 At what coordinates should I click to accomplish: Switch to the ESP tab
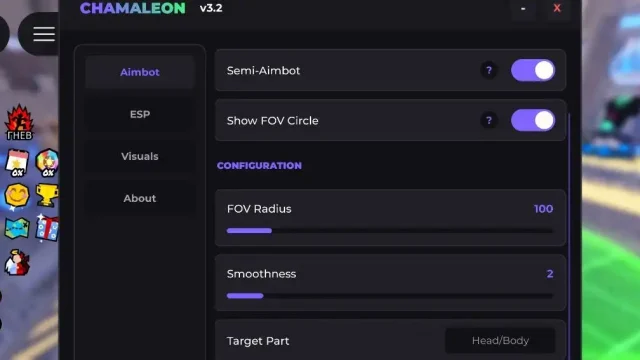coord(140,114)
